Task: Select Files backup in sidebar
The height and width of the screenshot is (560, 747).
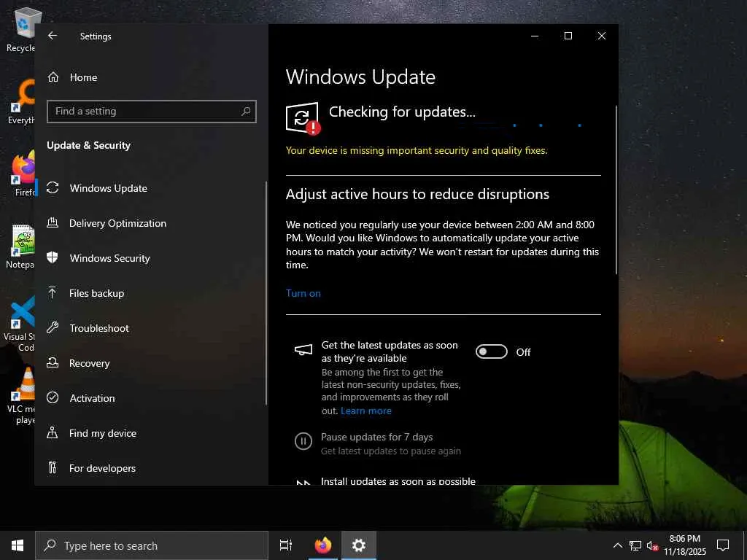Action: click(97, 293)
